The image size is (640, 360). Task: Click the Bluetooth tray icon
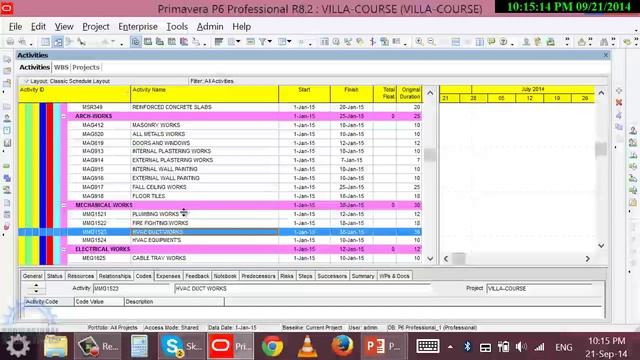(467, 347)
